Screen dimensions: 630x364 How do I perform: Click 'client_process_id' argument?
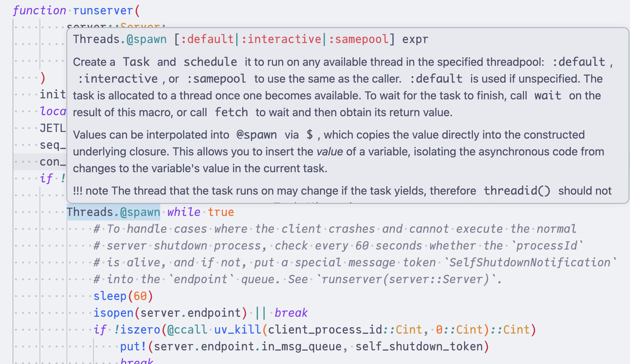pyautogui.click(x=325, y=330)
